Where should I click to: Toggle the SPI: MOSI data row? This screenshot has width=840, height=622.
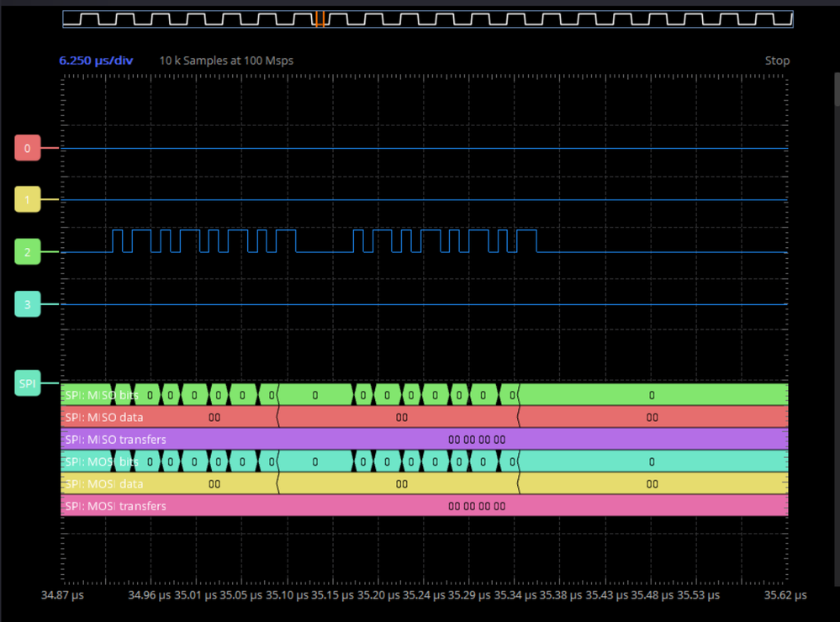pyautogui.click(x=101, y=483)
